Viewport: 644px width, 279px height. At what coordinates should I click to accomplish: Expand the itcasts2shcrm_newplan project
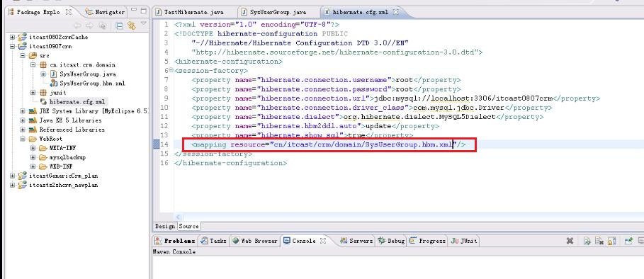point(12,185)
